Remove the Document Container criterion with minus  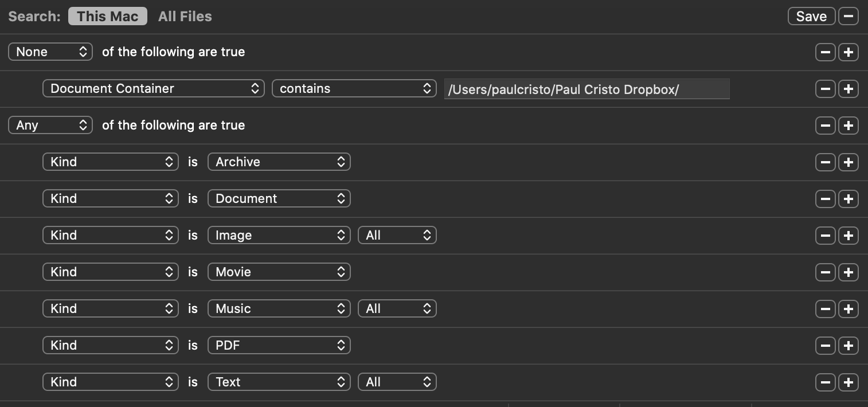pos(825,89)
